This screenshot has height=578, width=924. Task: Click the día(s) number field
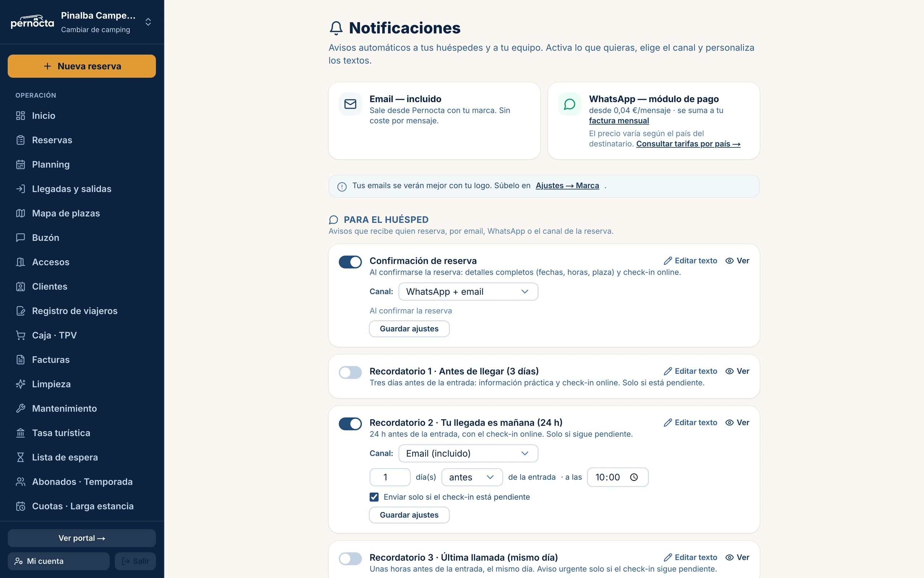coord(390,477)
